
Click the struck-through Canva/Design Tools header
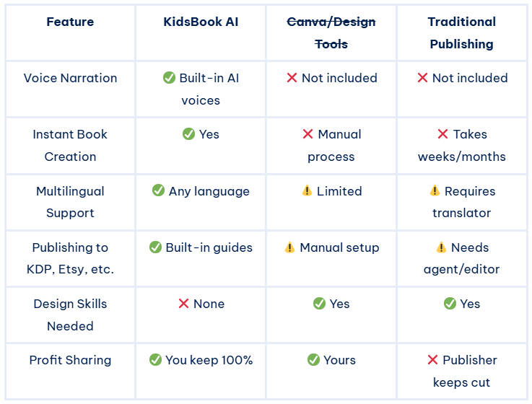[x=331, y=33]
